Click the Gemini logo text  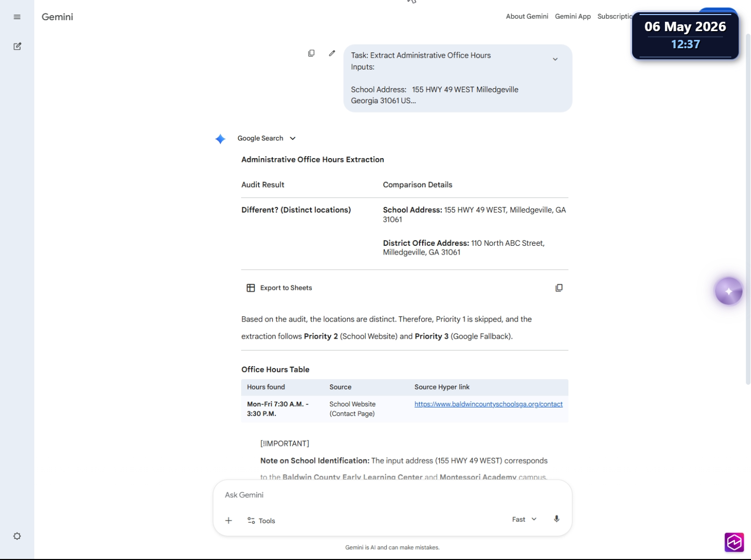[x=58, y=17]
